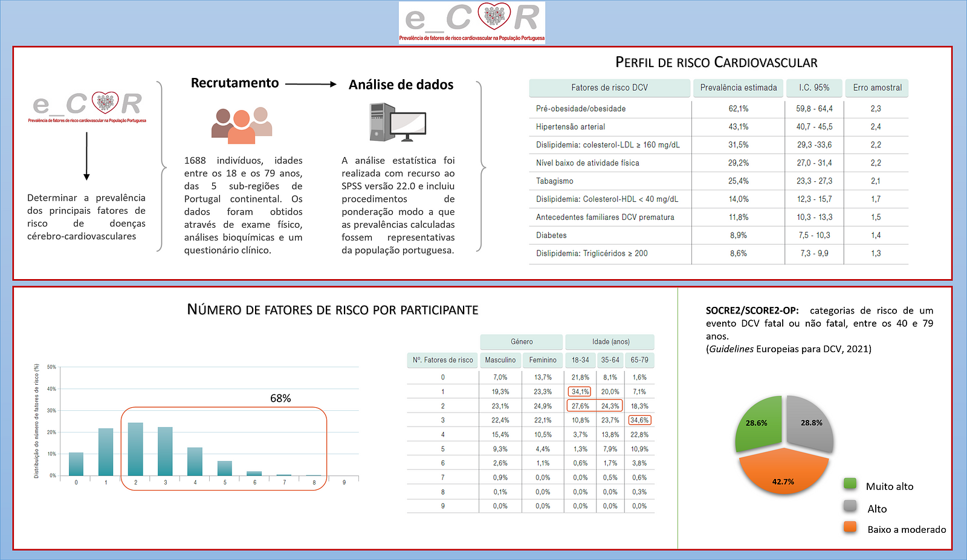Viewport: 967px width, 560px height.
Task: Select the Idade (anos) table header
Action: [x=610, y=342]
